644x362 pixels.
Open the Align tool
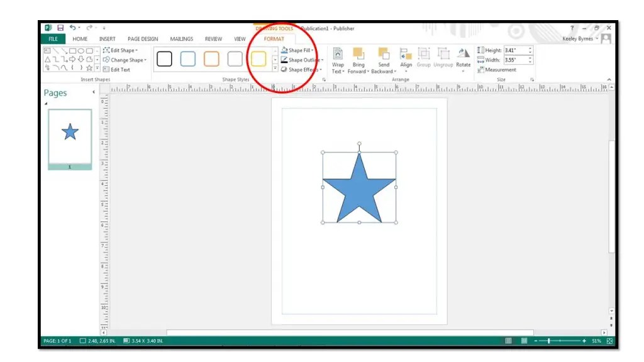click(406, 57)
